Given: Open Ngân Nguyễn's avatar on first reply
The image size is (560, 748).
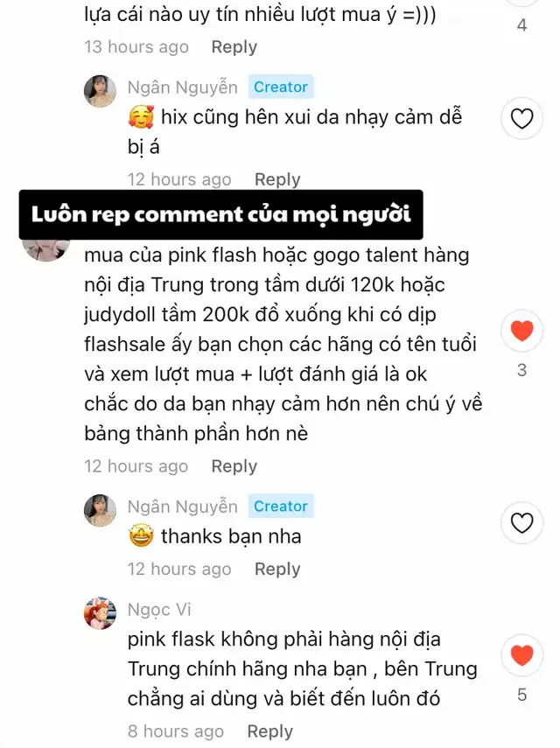Looking at the screenshot, I should 100,91.
